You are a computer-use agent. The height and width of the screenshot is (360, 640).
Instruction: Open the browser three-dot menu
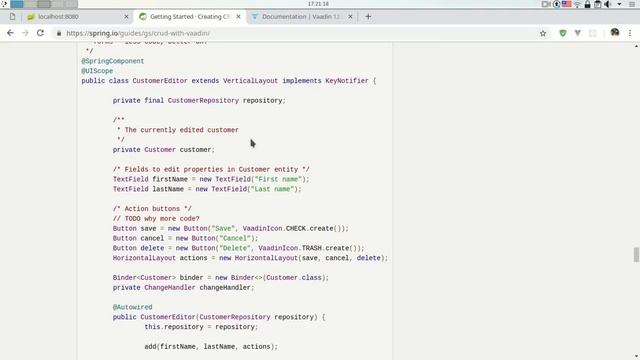point(630,33)
